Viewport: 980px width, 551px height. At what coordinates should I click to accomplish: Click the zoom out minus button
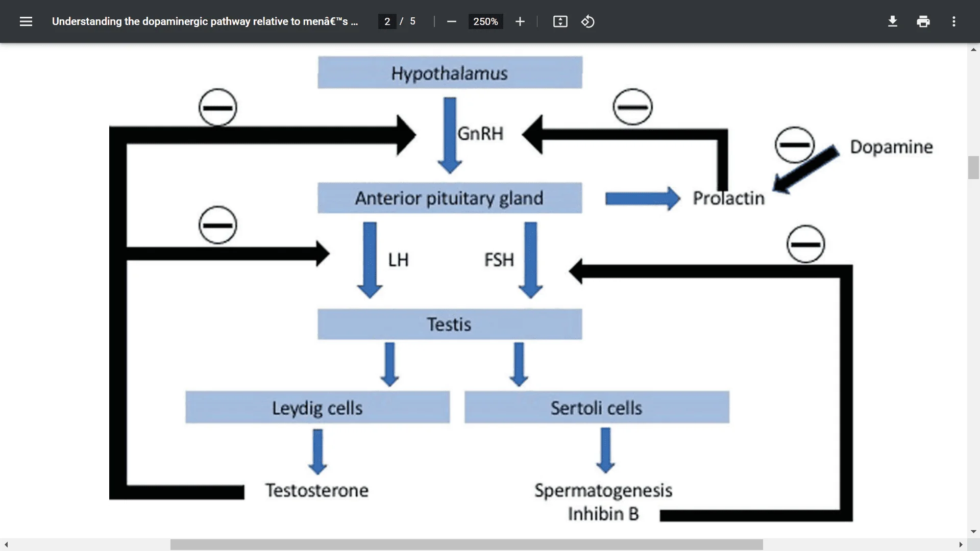pos(451,21)
